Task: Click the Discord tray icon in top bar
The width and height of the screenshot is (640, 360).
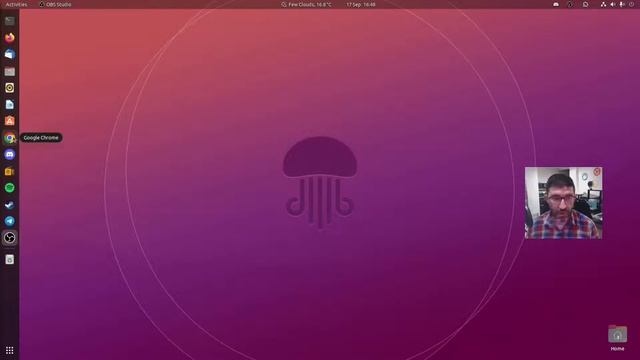Action: point(556,4)
